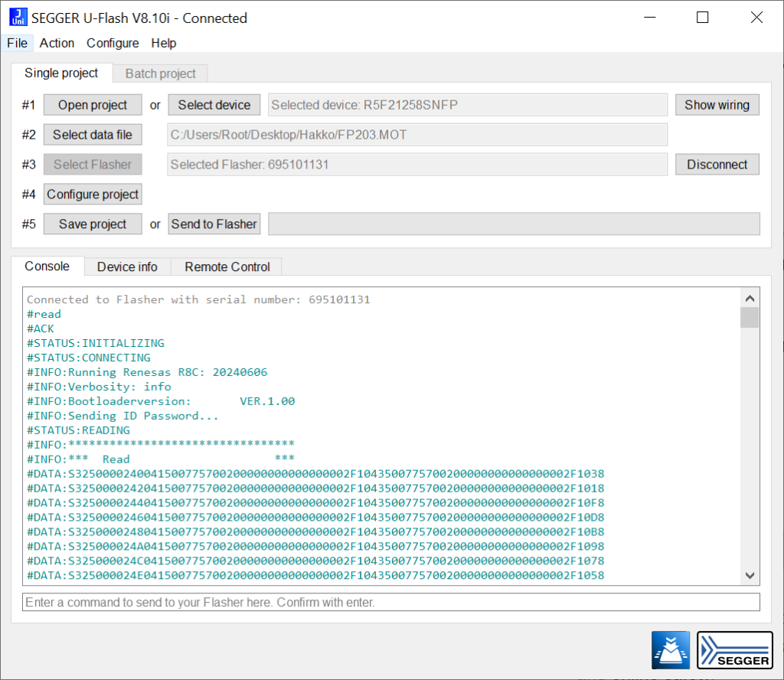Click the blue Flasher download icon
This screenshot has height=680, width=784.
pyautogui.click(x=671, y=650)
